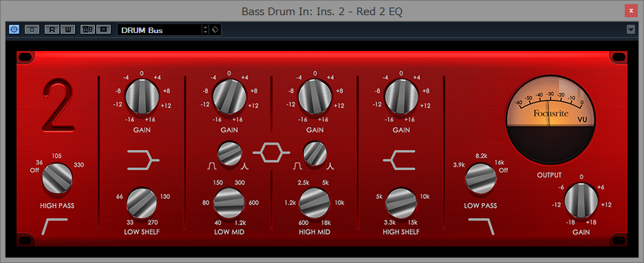This screenshot has height=263, width=644.
Task: Click the wide Q icon beside Low Mid Q knob
Action: coord(211,166)
